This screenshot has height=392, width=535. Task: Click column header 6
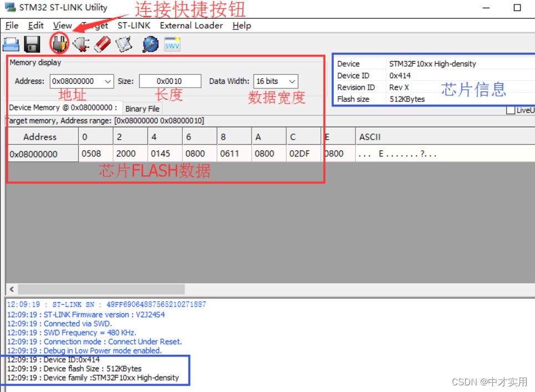200,137
